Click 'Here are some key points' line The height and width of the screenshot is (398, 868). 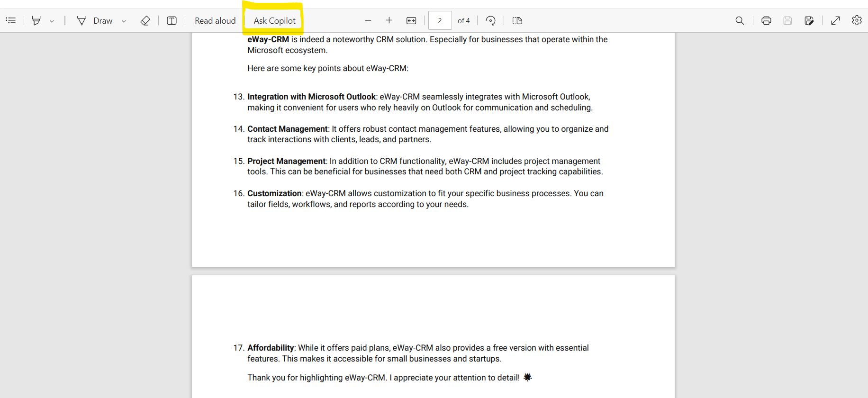point(328,68)
